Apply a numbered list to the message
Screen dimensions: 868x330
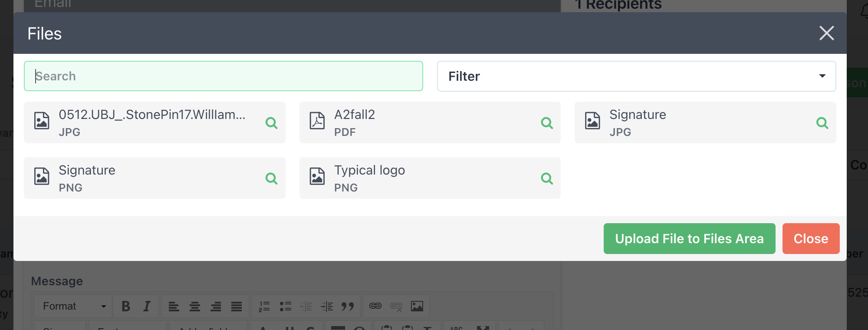tap(264, 306)
